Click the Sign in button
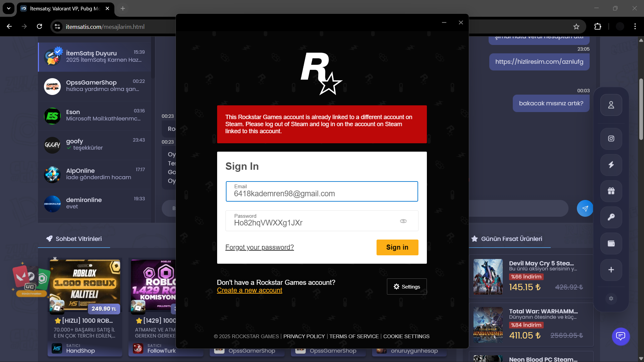 pyautogui.click(x=397, y=247)
